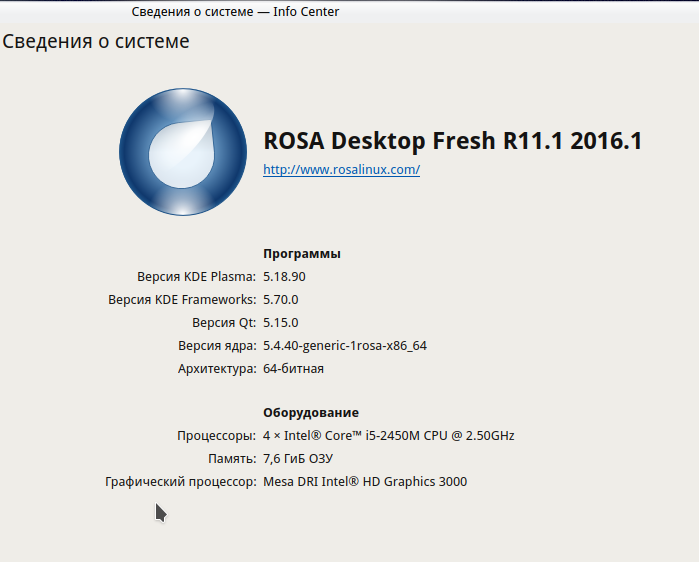The height and width of the screenshot is (562, 699).
Task: Select the Mesa DRI Intel HD Graphics text
Action: (364, 482)
